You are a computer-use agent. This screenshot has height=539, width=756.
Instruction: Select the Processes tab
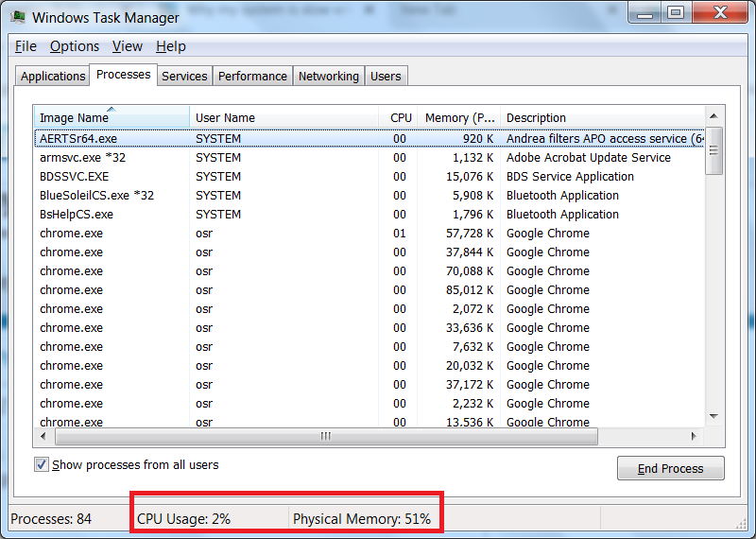(x=124, y=75)
